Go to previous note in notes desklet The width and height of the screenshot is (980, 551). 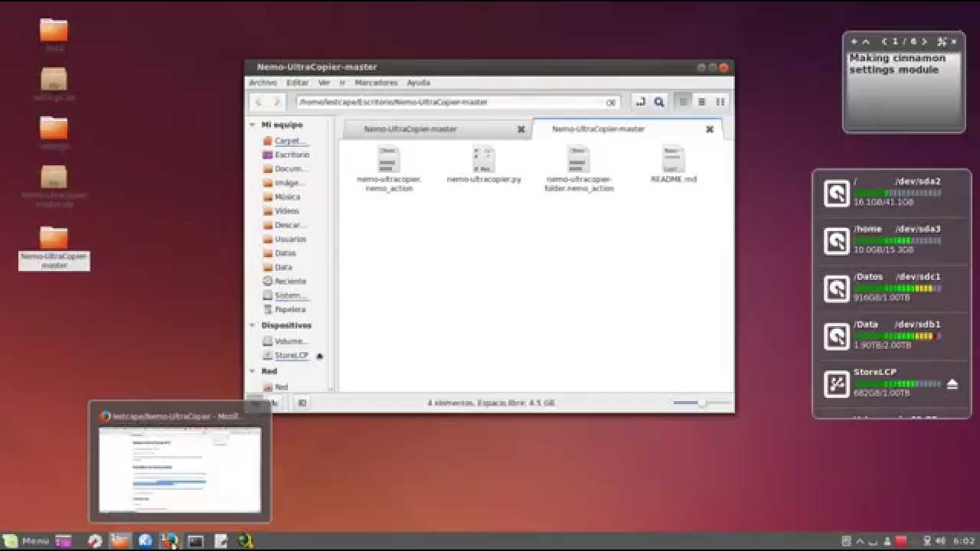884,41
